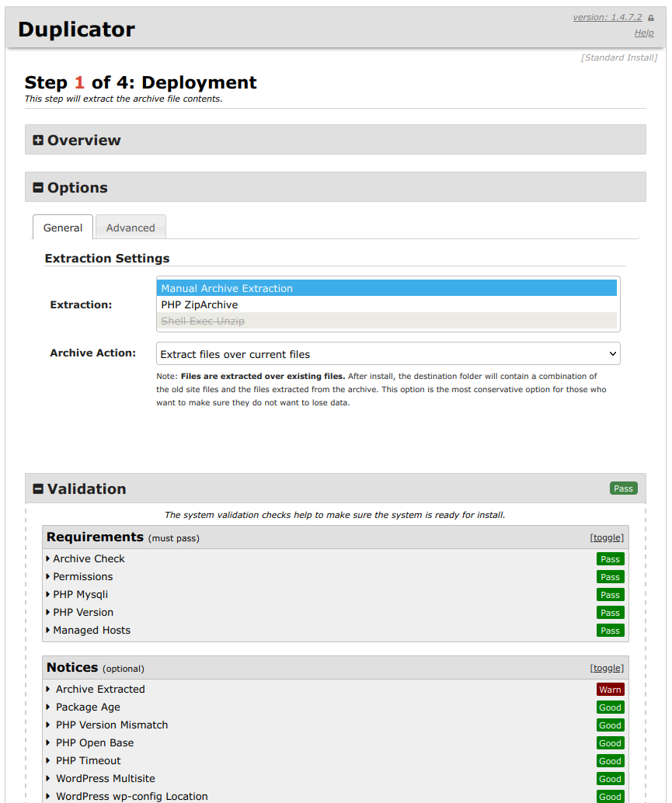Select the disabled Shell Exec Unzip option
672x803 pixels.
[x=387, y=321]
